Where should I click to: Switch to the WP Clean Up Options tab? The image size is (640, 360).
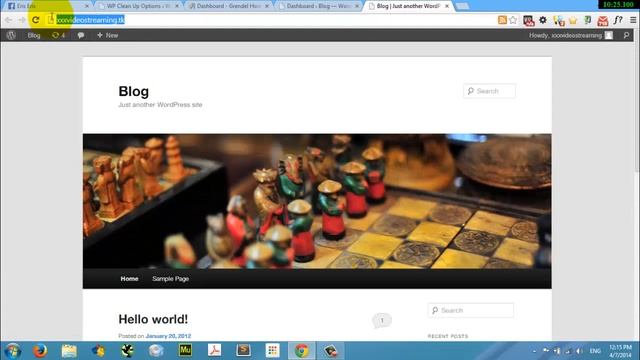(x=138, y=6)
